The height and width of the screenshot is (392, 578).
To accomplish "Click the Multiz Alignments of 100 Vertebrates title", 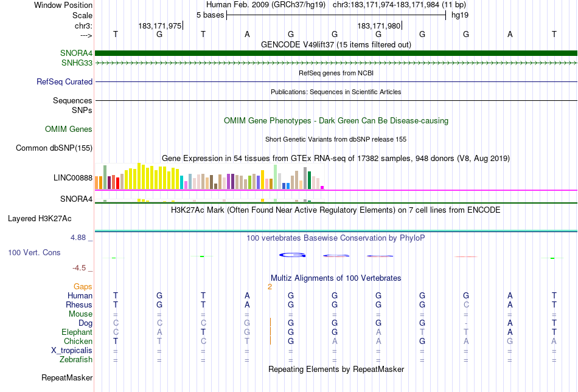I will click(x=336, y=278).
